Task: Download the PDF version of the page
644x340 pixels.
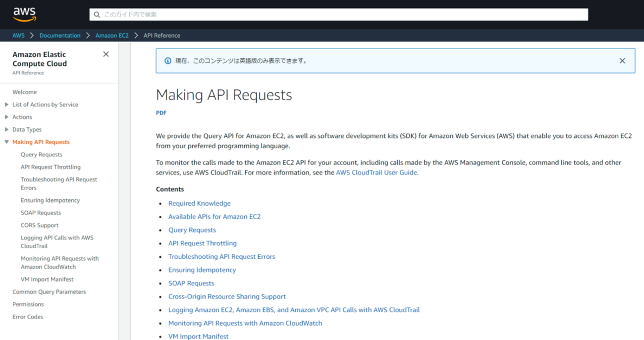Action: pos(161,113)
